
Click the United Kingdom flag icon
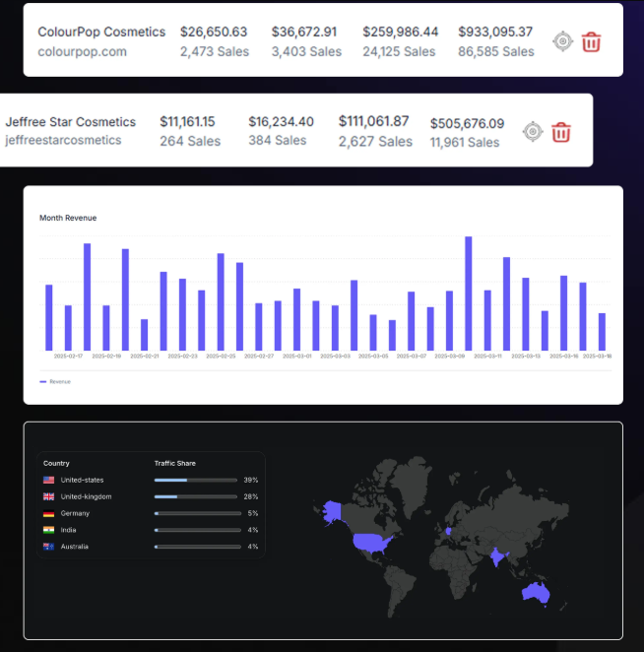[48, 496]
